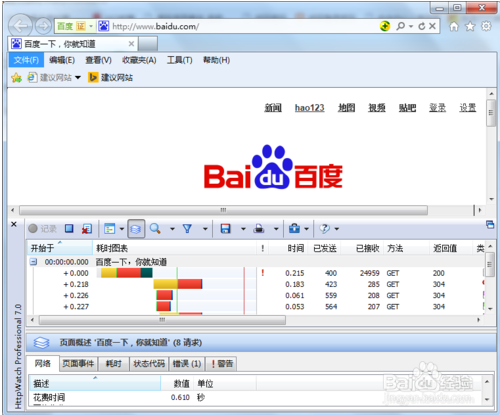The height and width of the screenshot is (415, 500).
Task: Click the Bing 建议网站 favorites link
Action: coord(110,78)
